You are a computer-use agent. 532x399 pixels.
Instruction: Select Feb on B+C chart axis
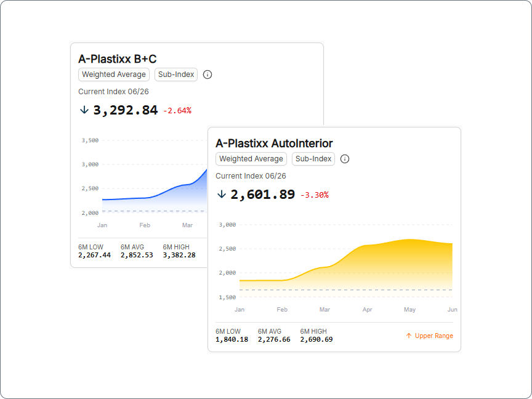point(145,225)
